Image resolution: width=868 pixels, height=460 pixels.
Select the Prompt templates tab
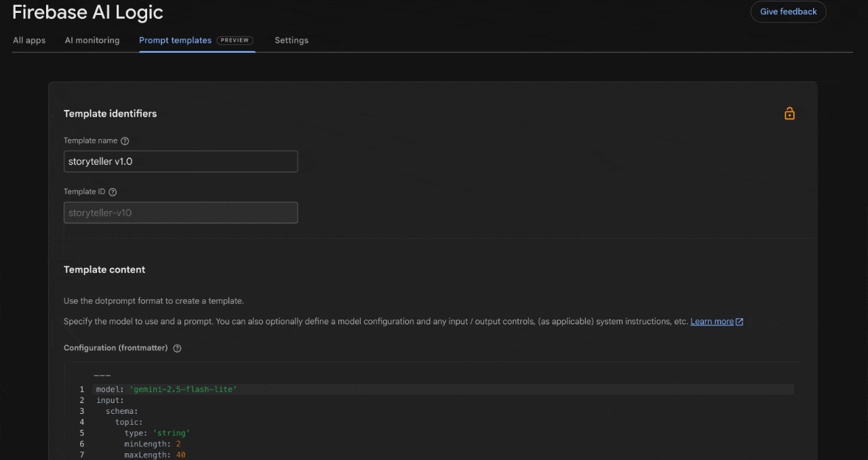click(175, 41)
